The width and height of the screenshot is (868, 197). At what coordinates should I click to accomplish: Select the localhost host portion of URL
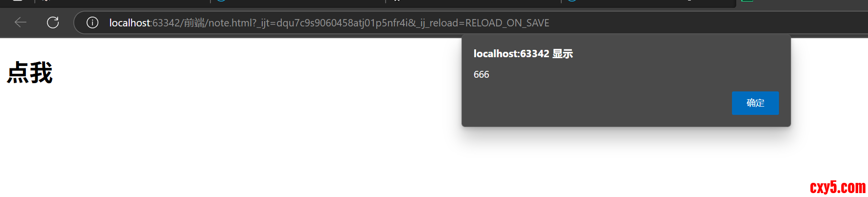(130, 23)
